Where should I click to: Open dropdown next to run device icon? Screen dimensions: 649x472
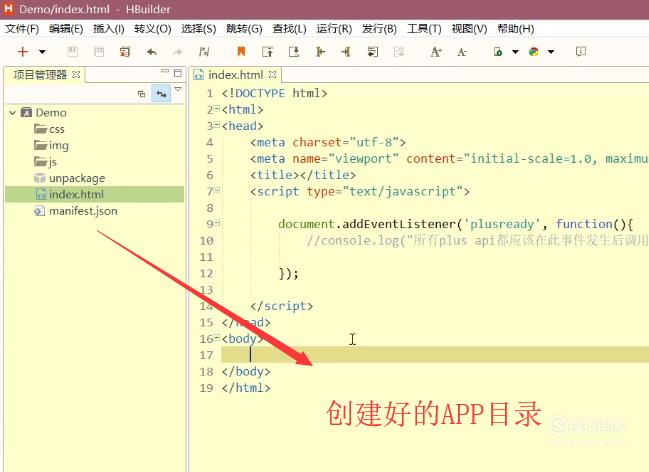click(x=515, y=52)
